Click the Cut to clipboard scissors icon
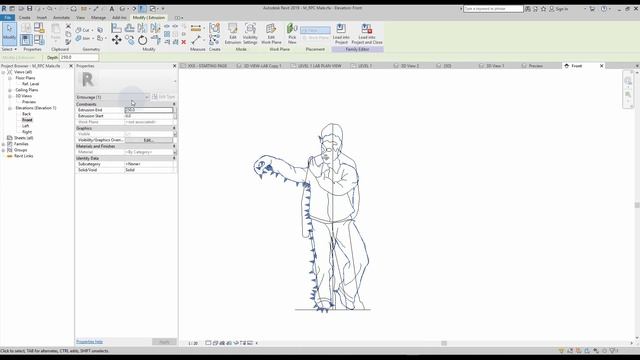 68,27
